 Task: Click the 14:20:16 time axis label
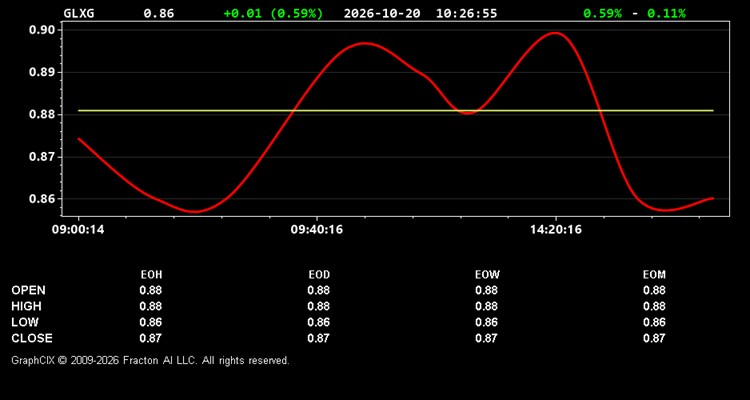click(555, 230)
